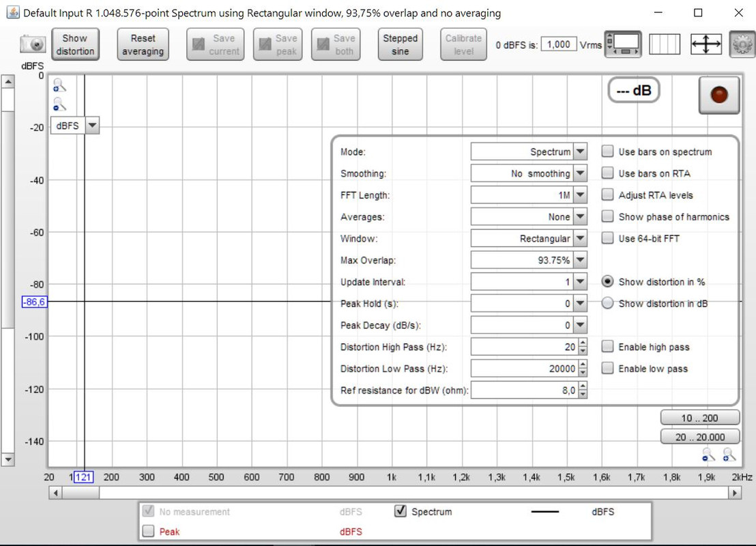Enable Use bars on RTA

coord(607,173)
